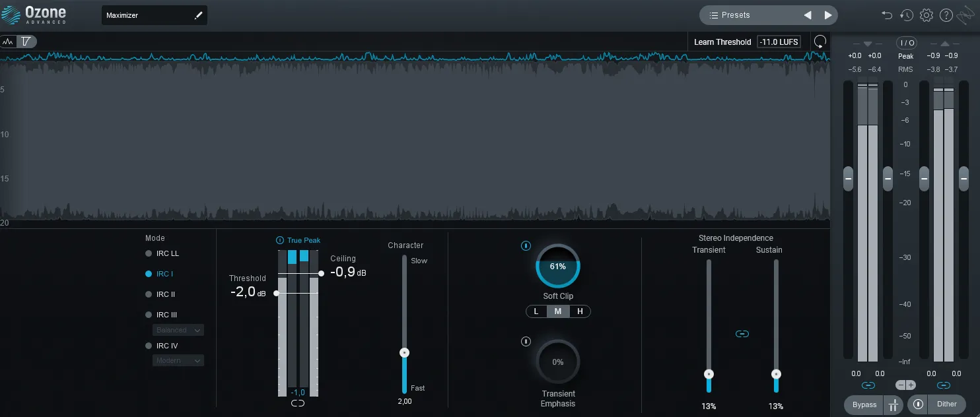This screenshot has width=980, height=417.
Task: Switch Soft Clip to the H setting
Action: pyautogui.click(x=580, y=311)
